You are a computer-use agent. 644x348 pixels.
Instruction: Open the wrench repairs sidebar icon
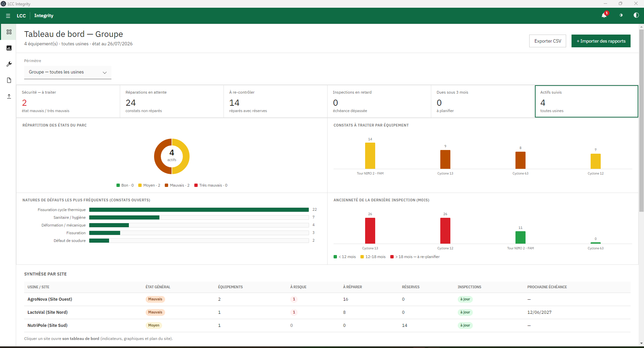click(x=9, y=64)
